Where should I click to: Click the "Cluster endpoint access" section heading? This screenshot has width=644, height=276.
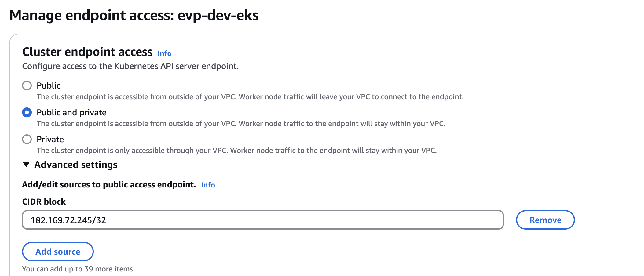click(x=87, y=52)
